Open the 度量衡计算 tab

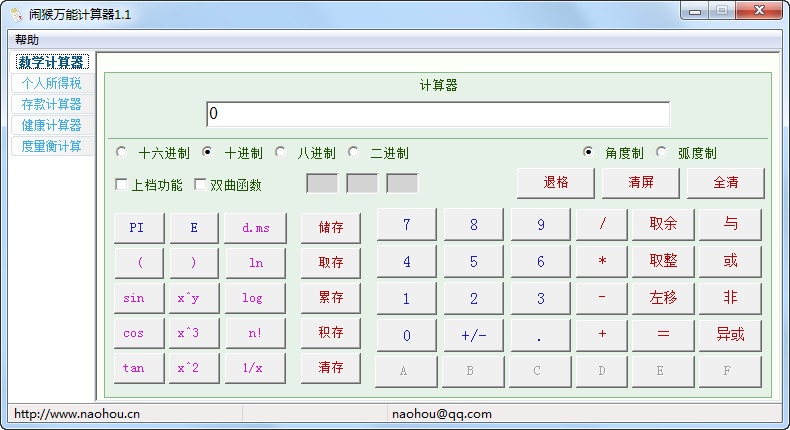[51, 146]
